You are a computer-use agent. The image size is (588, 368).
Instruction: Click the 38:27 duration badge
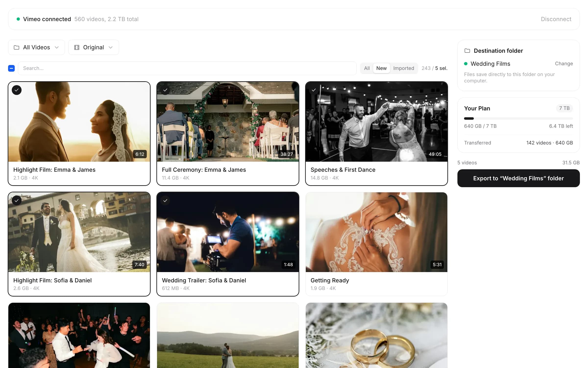(x=287, y=154)
